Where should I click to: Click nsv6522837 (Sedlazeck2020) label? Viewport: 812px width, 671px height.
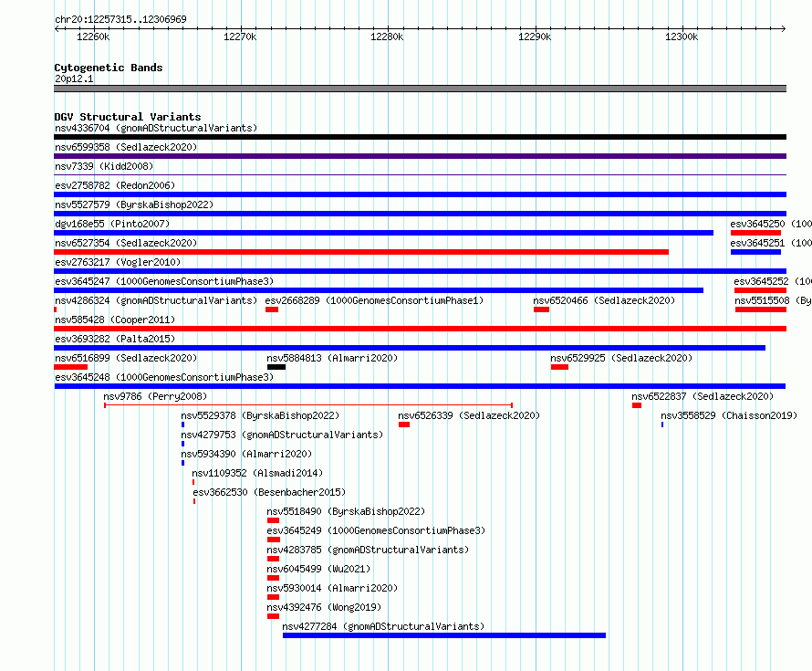coord(703,396)
